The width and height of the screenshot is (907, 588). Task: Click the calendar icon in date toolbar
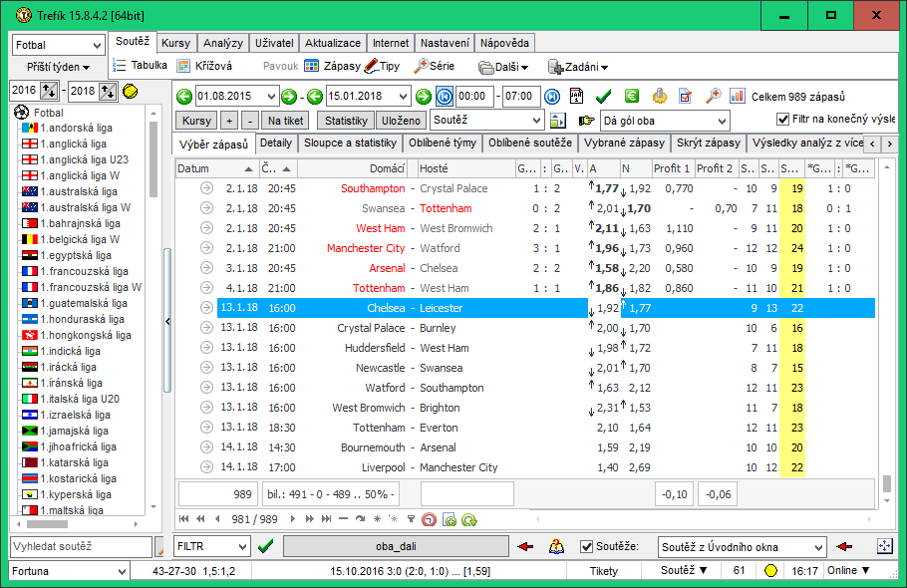point(576,96)
